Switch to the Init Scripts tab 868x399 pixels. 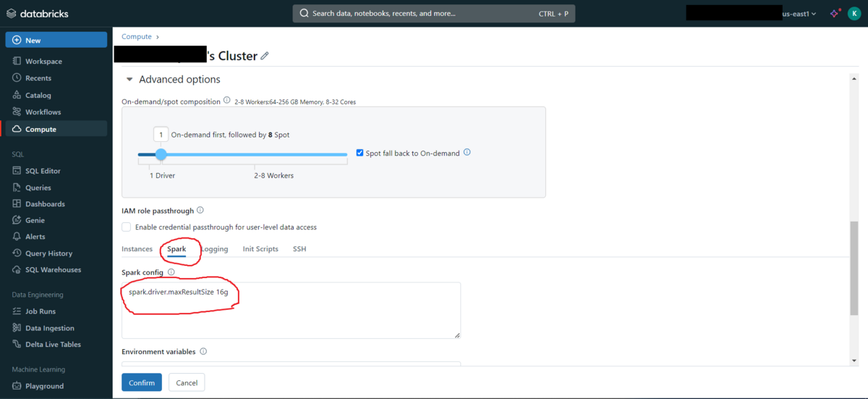click(260, 249)
